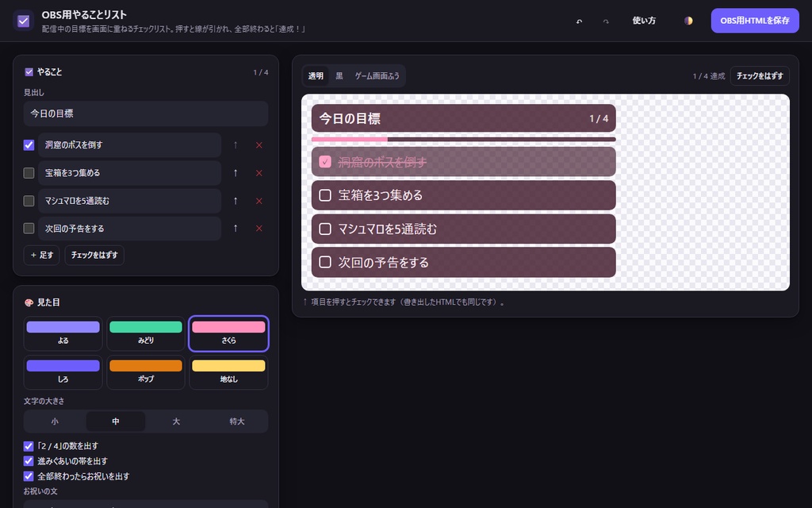Screen dimensions: 812x508
Task: Move 宝箱を3つ集める up with arrow
Action: (236, 173)
